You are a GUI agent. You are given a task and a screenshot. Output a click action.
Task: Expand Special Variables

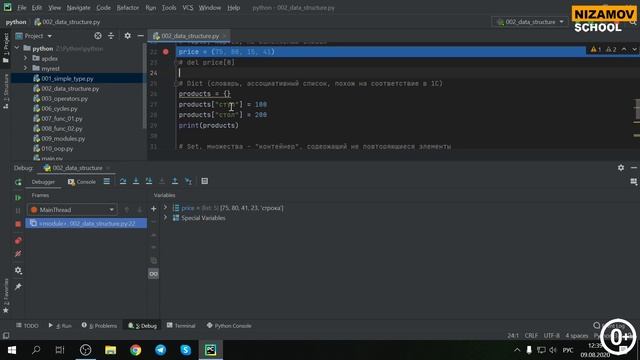[x=165, y=218]
